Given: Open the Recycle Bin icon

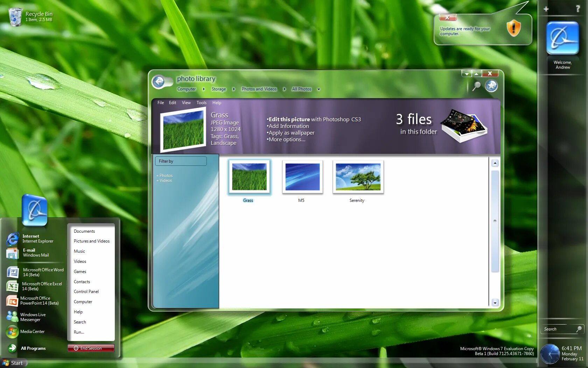Looking at the screenshot, I should 15,17.
